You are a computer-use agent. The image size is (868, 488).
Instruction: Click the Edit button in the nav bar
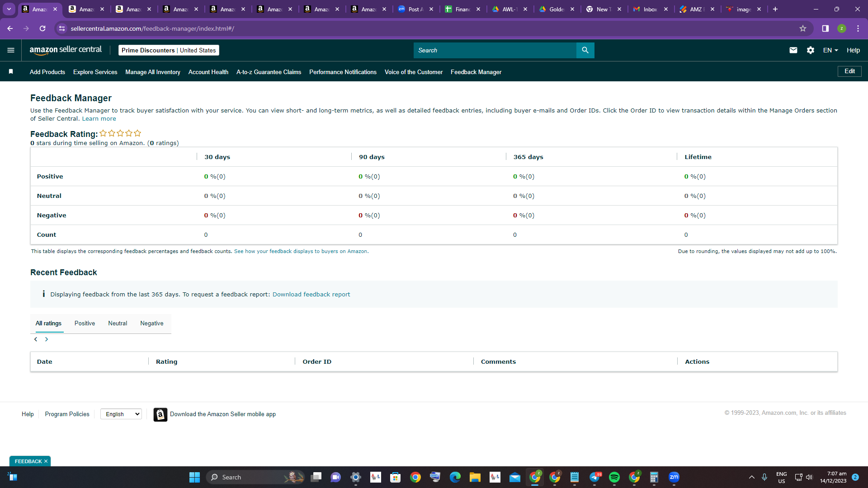(849, 71)
